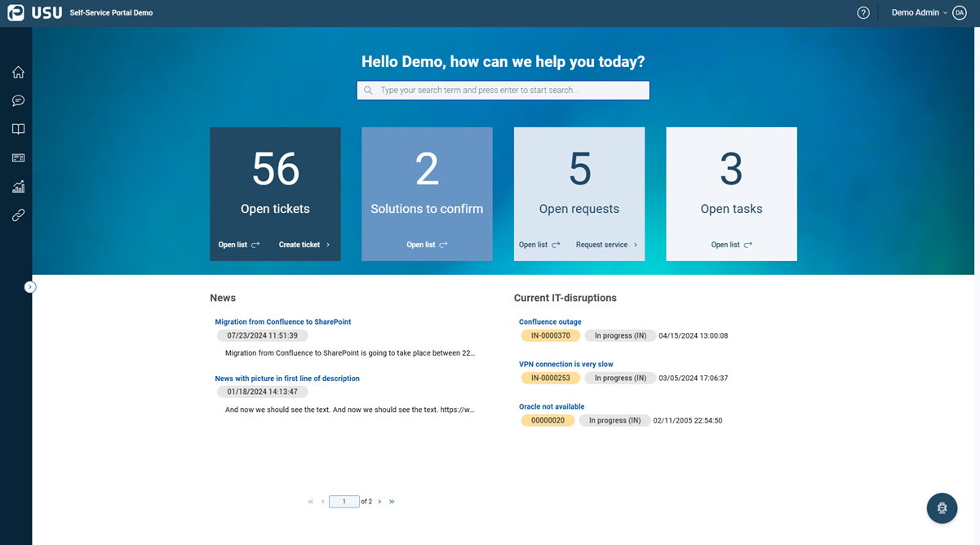Open list of Open tickets
This screenshot has width=980, height=545.
[x=238, y=245]
